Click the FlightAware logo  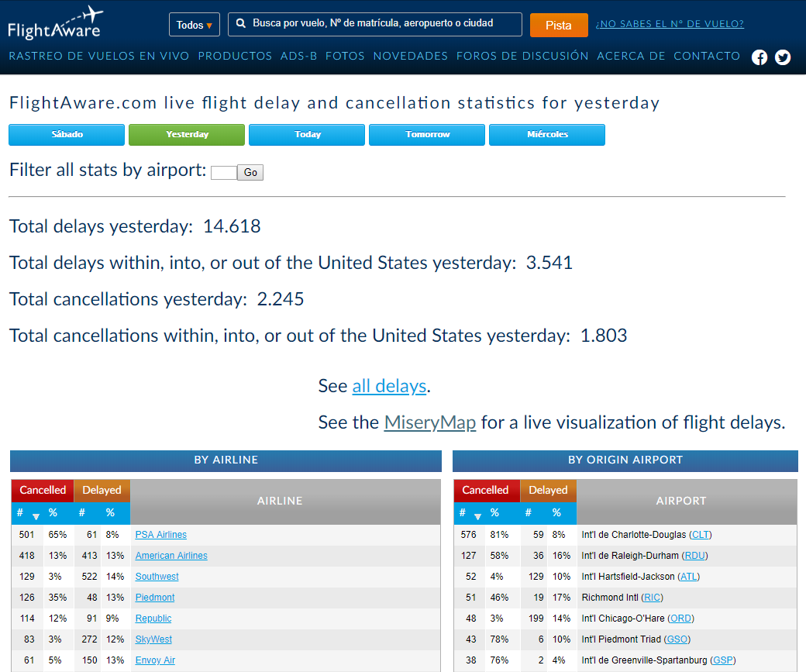click(55, 23)
